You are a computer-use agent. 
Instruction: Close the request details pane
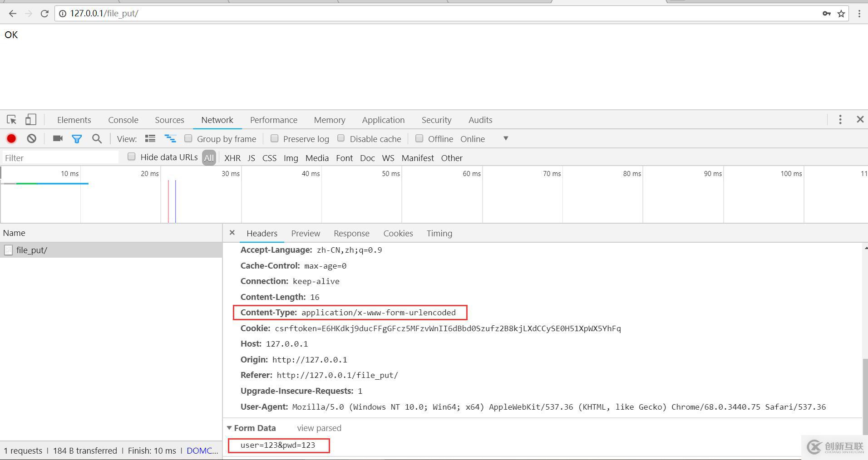232,233
